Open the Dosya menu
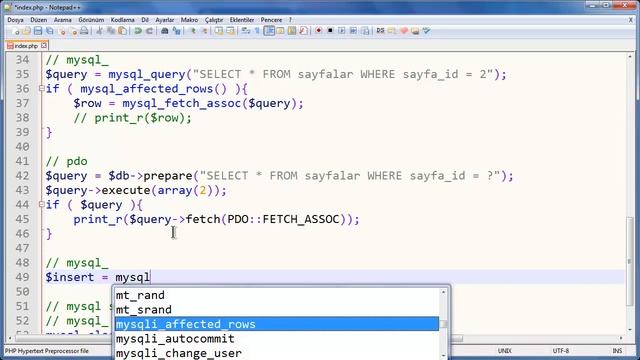Image resolution: width=640 pixels, height=360 pixels. tap(15, 20)
